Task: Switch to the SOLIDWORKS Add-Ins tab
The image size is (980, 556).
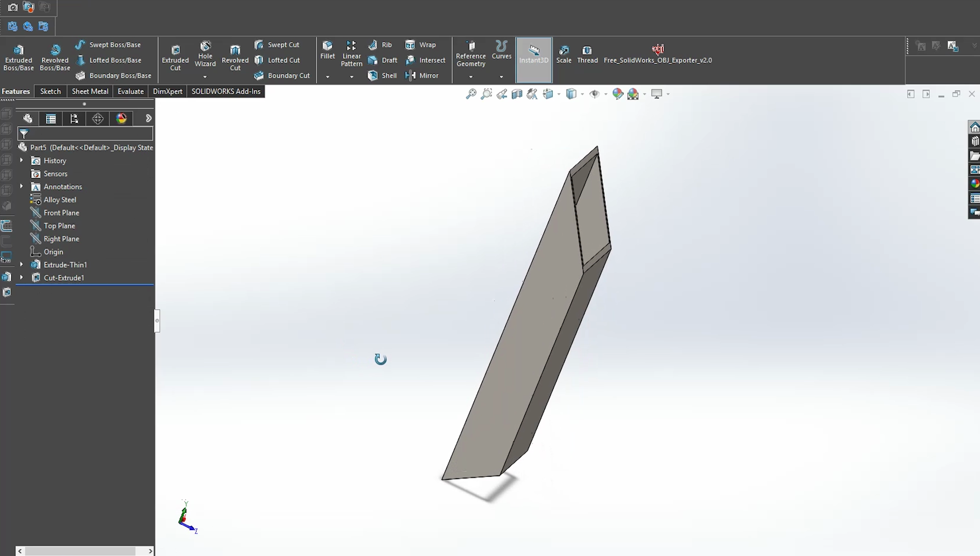Action: click(226, 91)
